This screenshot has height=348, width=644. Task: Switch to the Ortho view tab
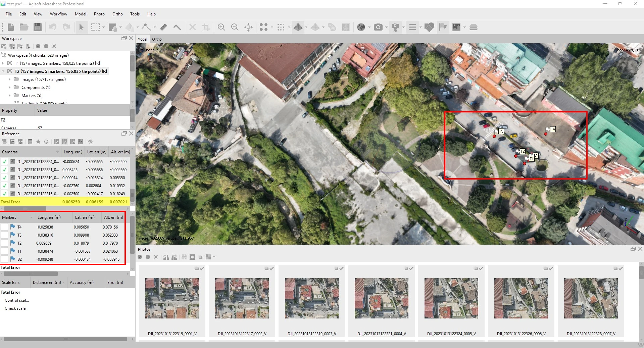(x=157, y=39)
